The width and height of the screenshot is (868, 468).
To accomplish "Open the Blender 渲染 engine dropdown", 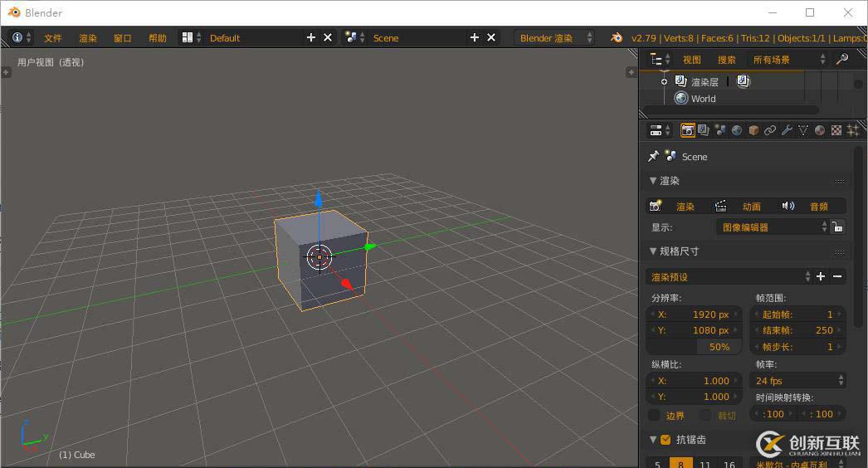I will click(554, 38).
